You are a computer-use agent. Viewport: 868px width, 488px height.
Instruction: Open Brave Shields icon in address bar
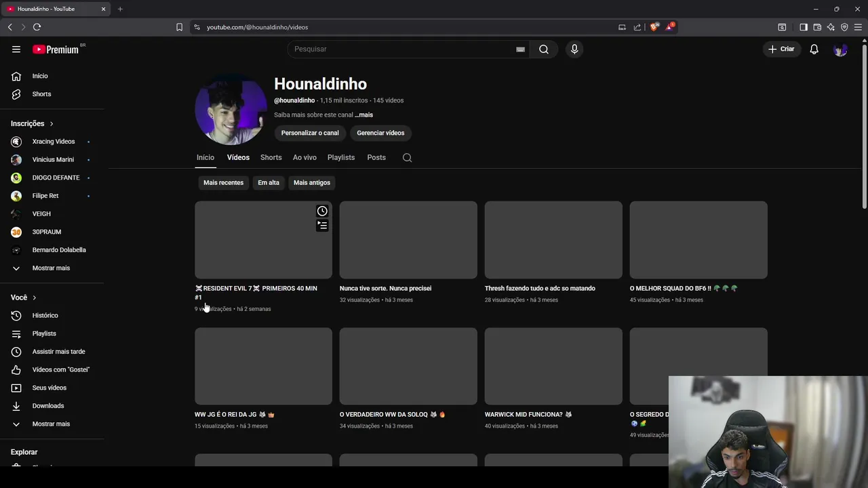[x=654, y=27]
